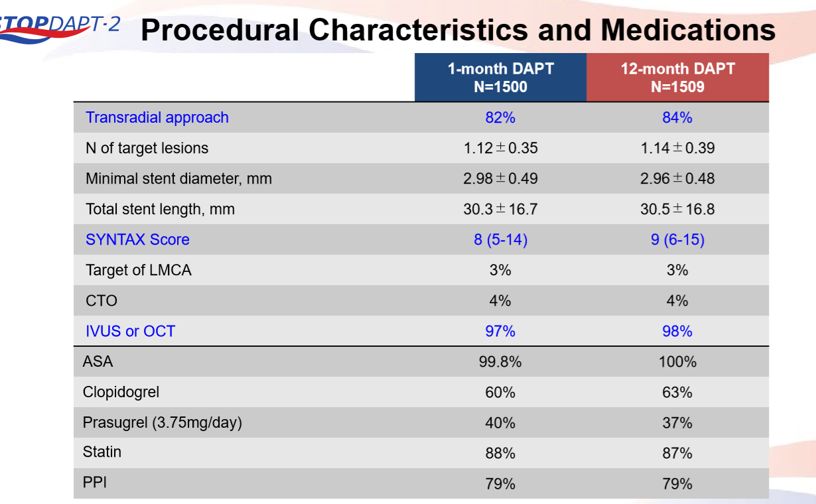Click the Clopidogrel row label

click(121, 392)
